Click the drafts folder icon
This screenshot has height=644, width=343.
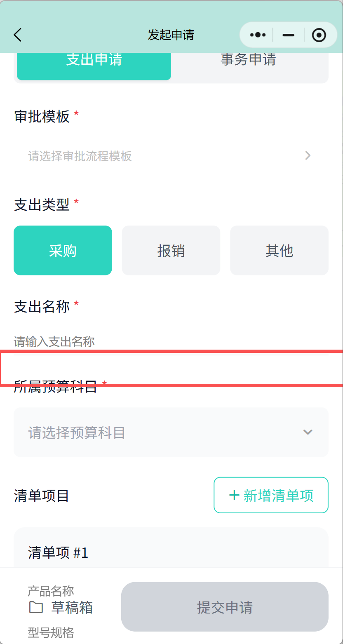click(36, 607)
